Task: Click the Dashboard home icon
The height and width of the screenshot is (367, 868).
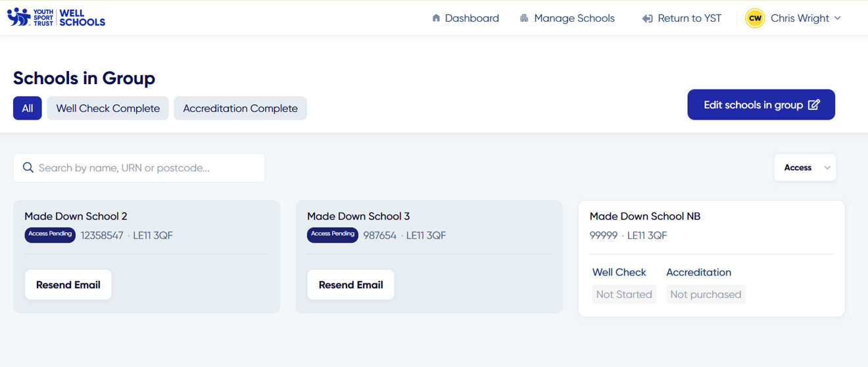Action: pyautogui.click(x=436, y=18)
